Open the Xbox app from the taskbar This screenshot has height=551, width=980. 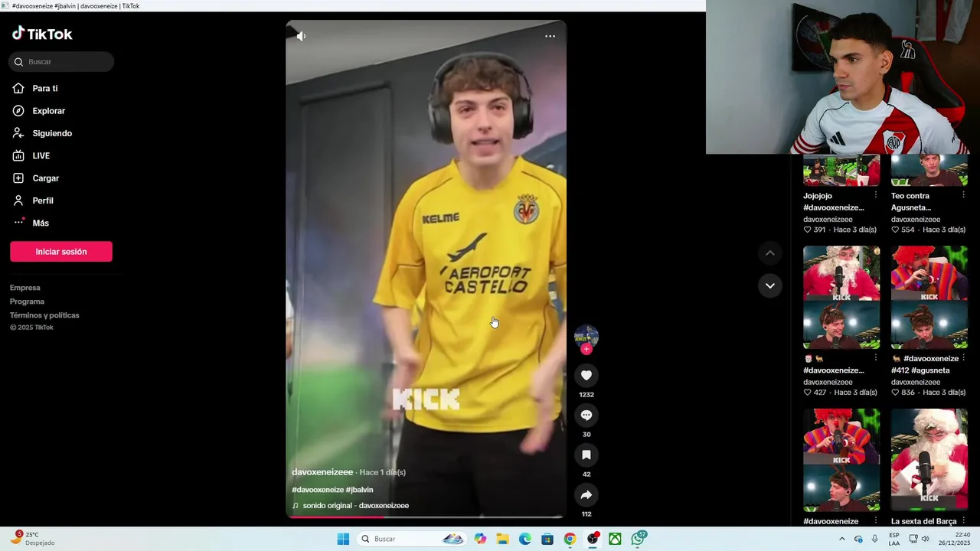[615, 539]
